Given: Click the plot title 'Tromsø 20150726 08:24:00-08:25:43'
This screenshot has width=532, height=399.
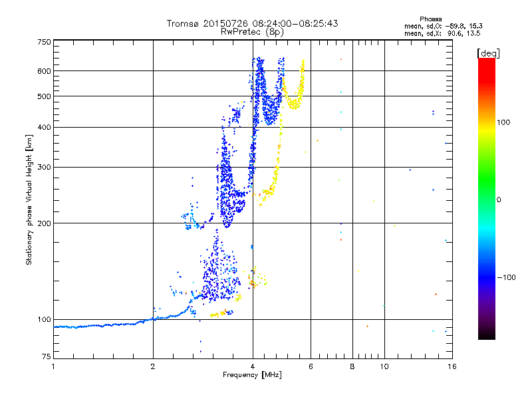Looking at the screenshot, I should (x=252, y=23).
